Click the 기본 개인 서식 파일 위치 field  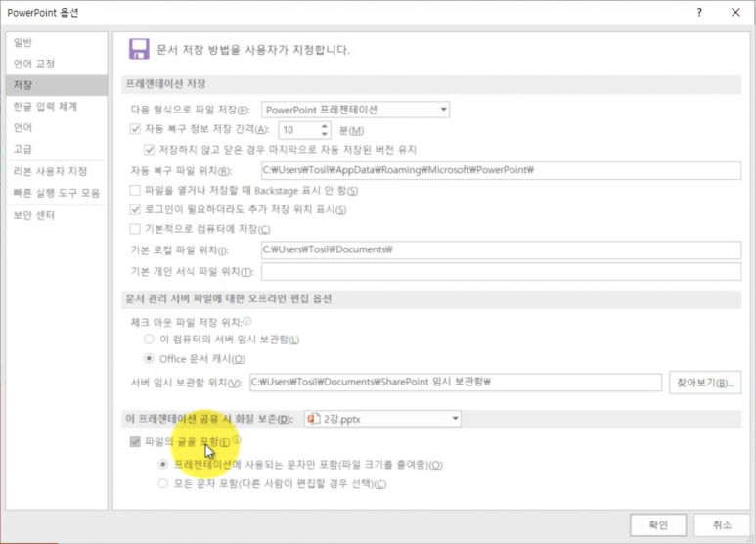point(501,272)
